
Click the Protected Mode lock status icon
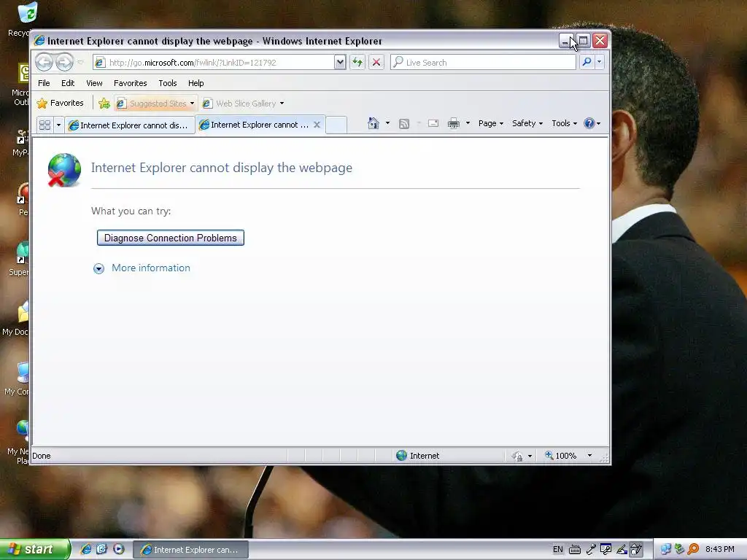click(x=517, y=456)
